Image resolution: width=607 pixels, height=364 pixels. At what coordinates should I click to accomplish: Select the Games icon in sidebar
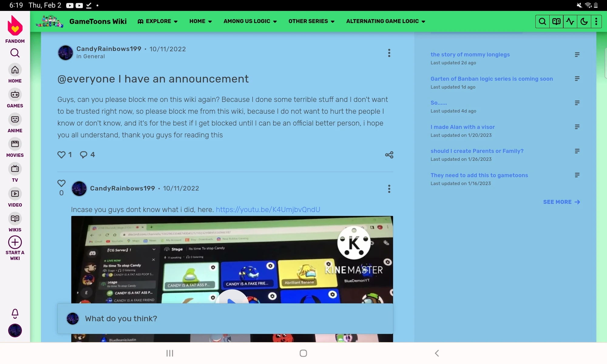15,95
